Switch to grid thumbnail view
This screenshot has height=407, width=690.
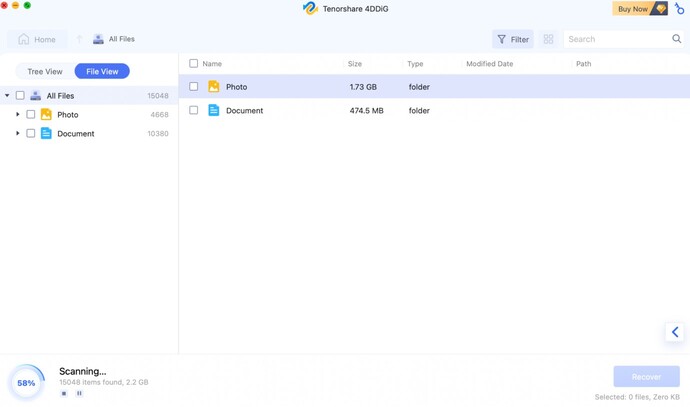(x=548, y=39)
